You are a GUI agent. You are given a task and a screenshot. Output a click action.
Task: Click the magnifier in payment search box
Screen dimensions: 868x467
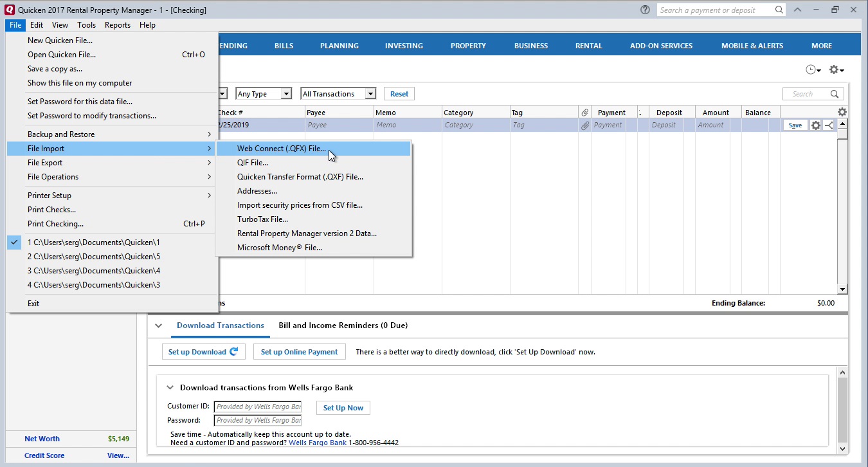(x=779, y=10)
